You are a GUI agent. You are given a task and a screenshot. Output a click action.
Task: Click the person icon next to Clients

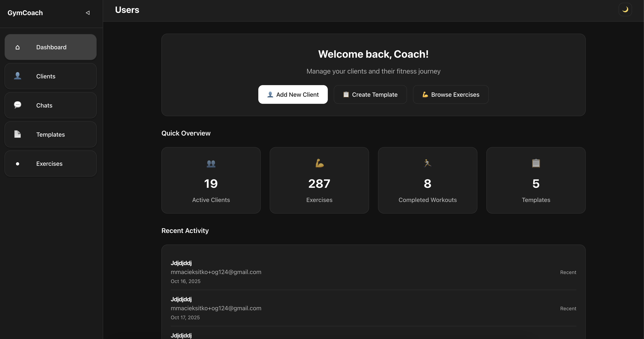coord(17,76)
